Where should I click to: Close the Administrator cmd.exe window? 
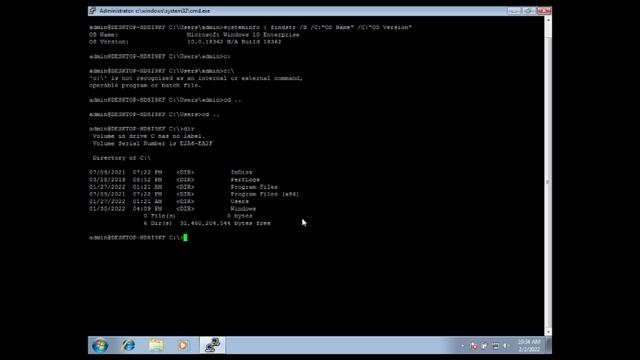(x=544, y=11)
